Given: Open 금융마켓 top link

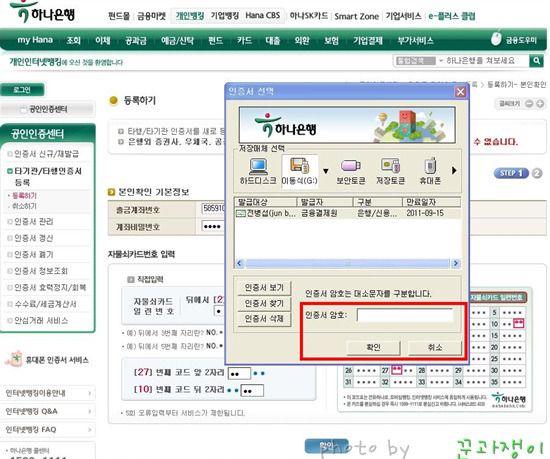Looking at the screenshot, I should click(x=151, y=16).
